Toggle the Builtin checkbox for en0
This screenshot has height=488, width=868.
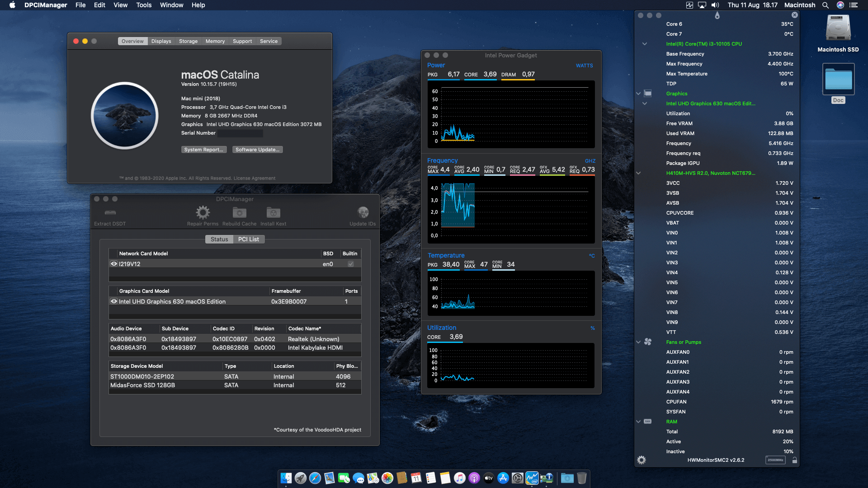350,263
